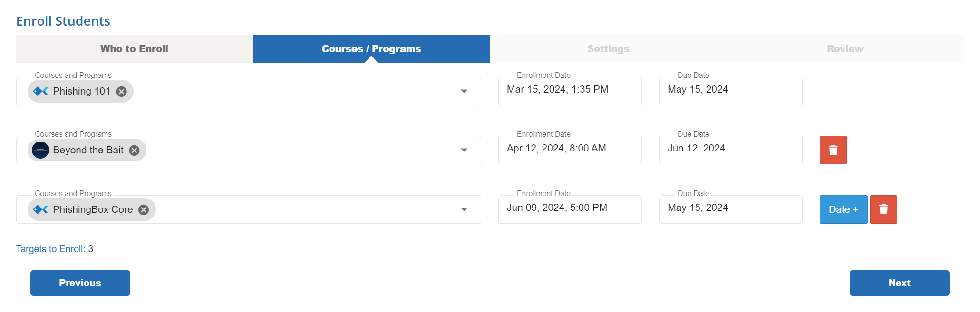
Task: Delete the Beyond the Bait row with trash icon
Action: tap(833, 150)
